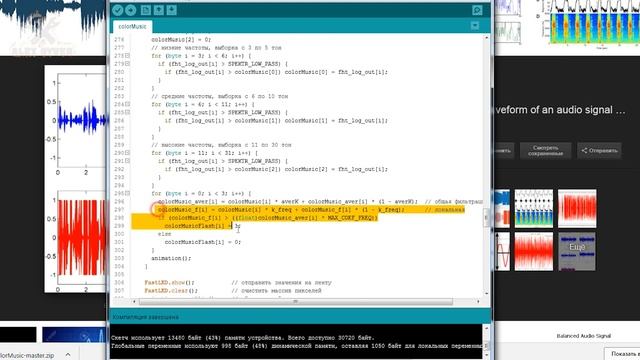This screenshot has width=640, height=360.
Task: Click editor horizontal scrollbar left arrow
Action: click(134, 302)
